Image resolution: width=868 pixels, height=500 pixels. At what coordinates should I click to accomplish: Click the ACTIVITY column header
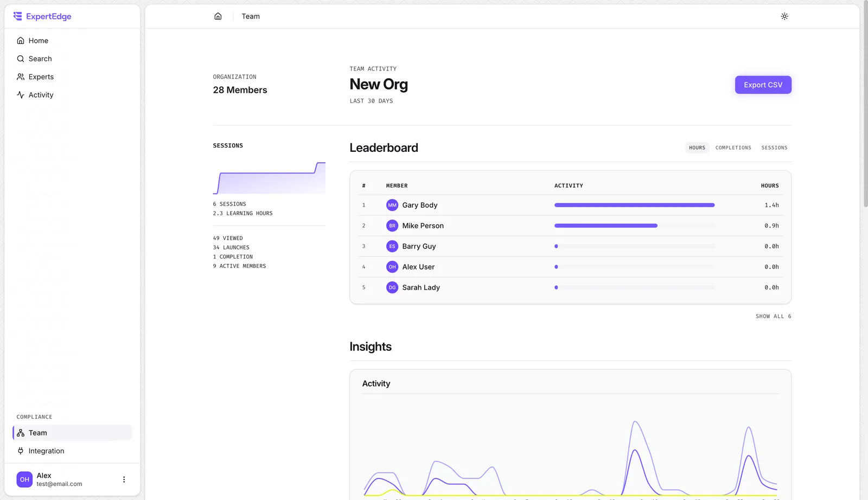tap(569, 185)
